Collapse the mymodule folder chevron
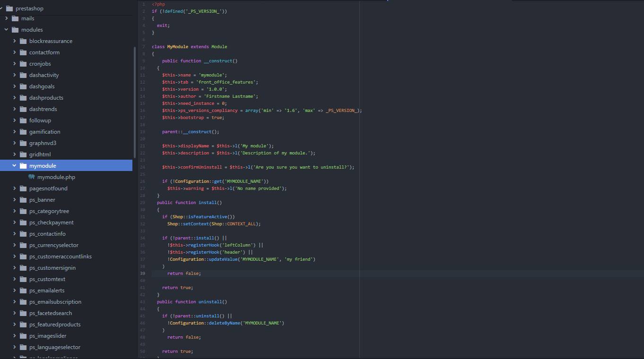Viewport: 644px width, 359px height. tap(15, 166)
